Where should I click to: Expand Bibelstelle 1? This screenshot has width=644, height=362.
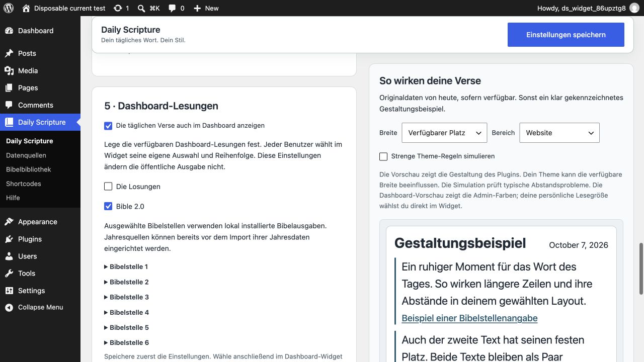126,267
